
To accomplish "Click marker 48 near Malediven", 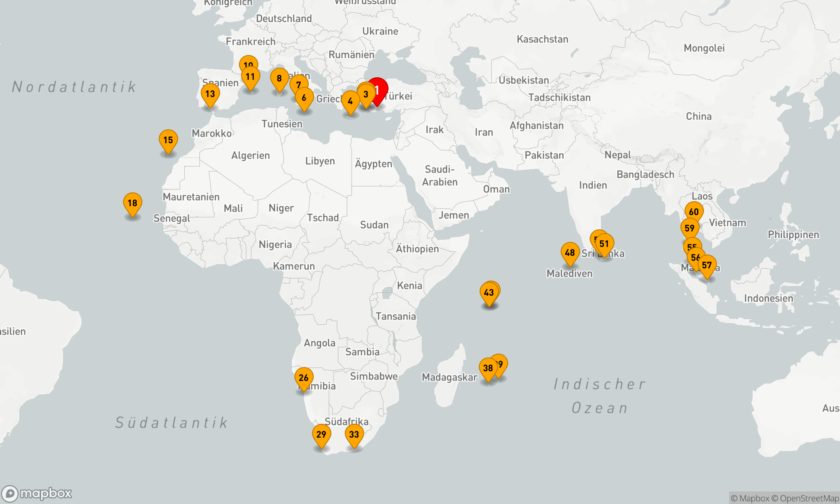I will (x=570, y=252).
